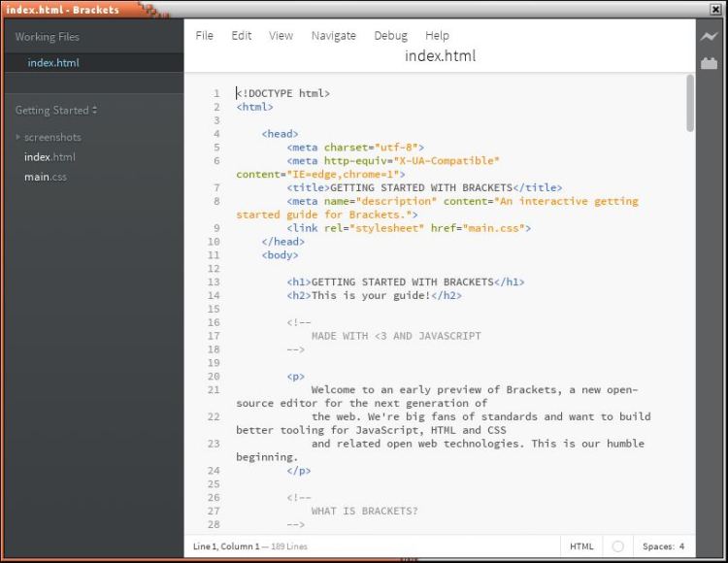
Task: Click the lint status circle indicator
Action: click(617, 546)
